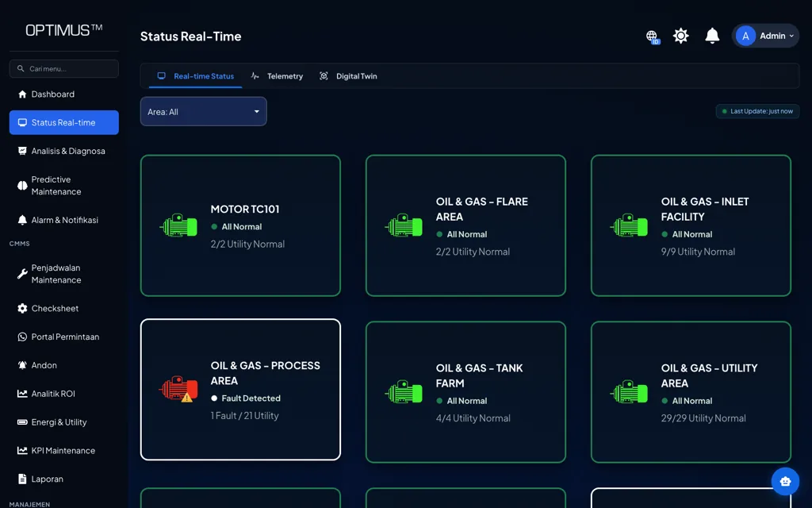The height and width of the screenshot is (508, 812).
Task: Open Penjadwalan Maintenance menu
Action: point(63,274)
